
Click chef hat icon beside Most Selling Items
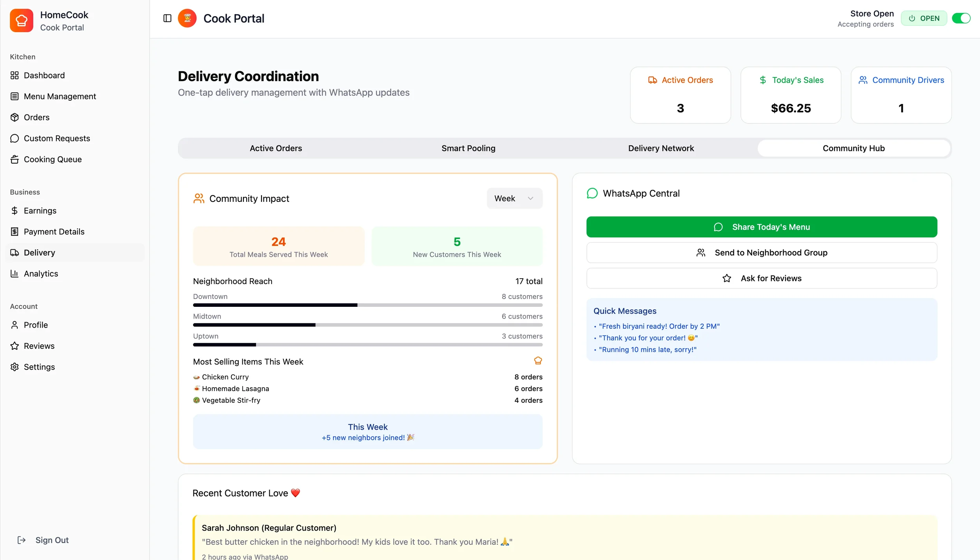(538, 361)
